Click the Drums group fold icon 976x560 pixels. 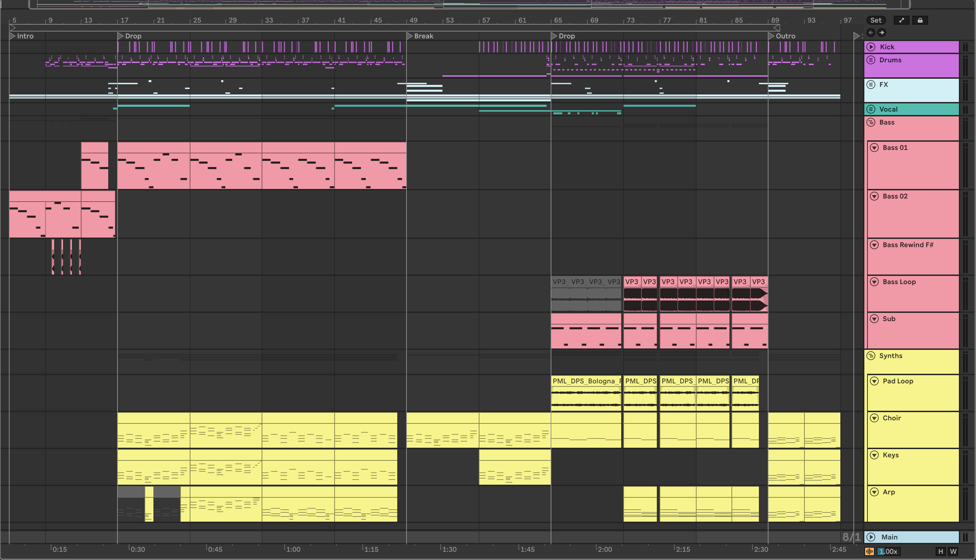[871, 60]
